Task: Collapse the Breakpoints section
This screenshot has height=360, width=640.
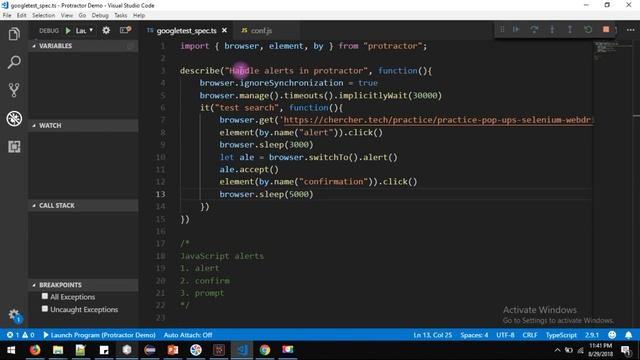Action: (x=83, y=285)
